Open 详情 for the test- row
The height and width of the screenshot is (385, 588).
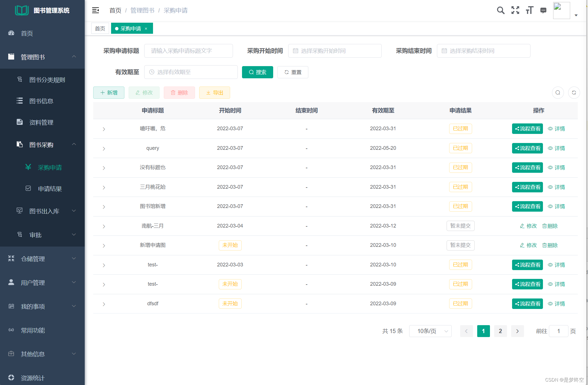point(559,265)
